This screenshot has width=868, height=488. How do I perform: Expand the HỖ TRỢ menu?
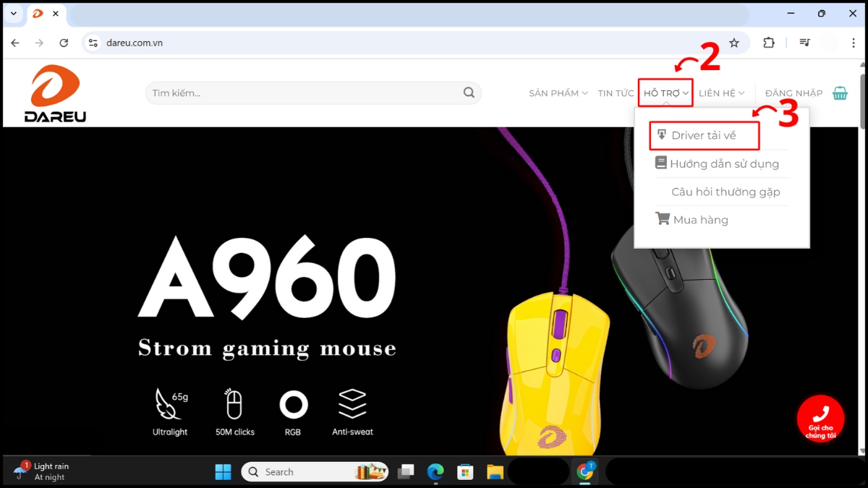tap(666, 93)
